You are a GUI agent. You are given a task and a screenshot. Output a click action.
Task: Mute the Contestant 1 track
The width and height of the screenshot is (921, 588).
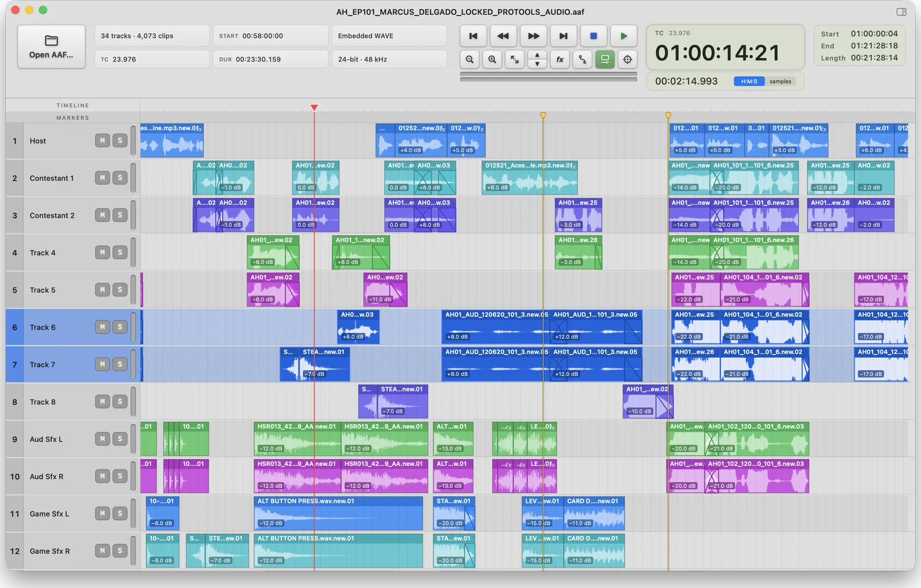coord(102,178)
